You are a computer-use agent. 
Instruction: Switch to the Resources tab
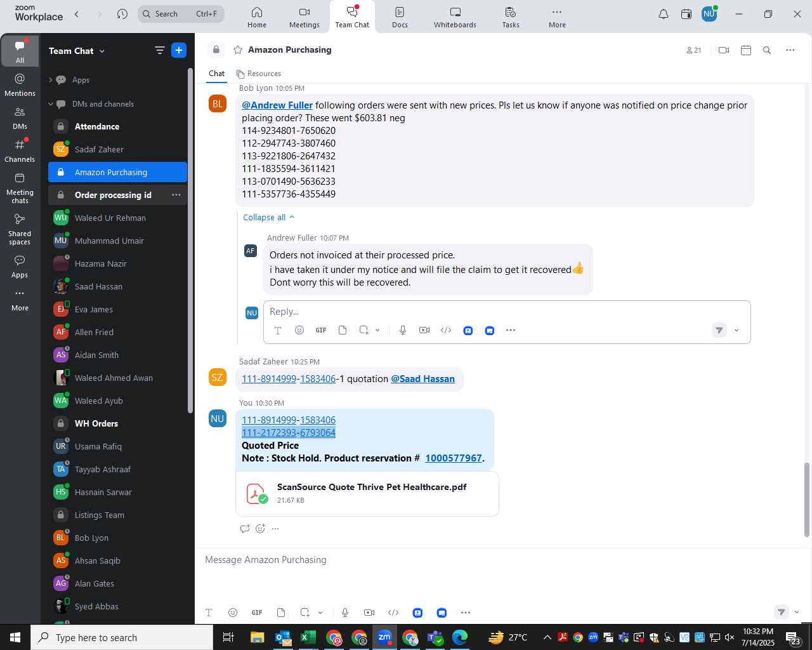pos(258,74)
